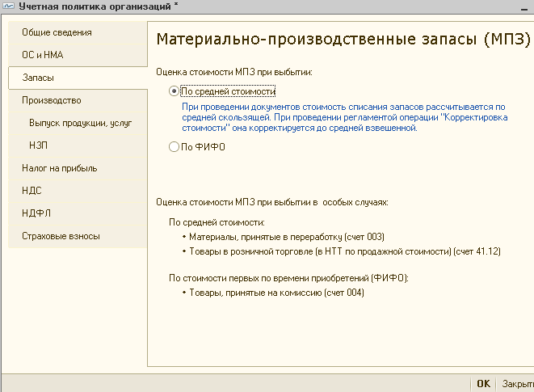
Task: Open the 'НДС' section
Action: [x=78, y=191]
